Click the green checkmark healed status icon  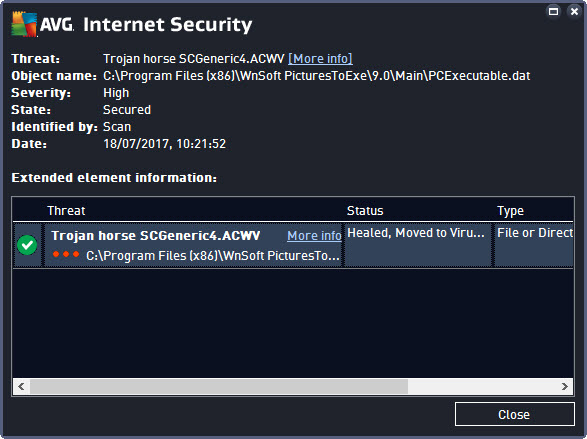coord(27,245)
